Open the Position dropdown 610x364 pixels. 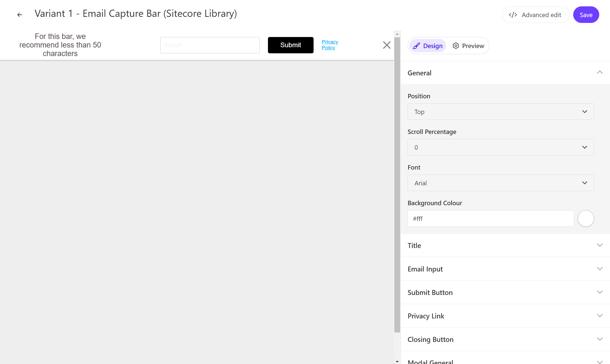[x=500, y=112]
